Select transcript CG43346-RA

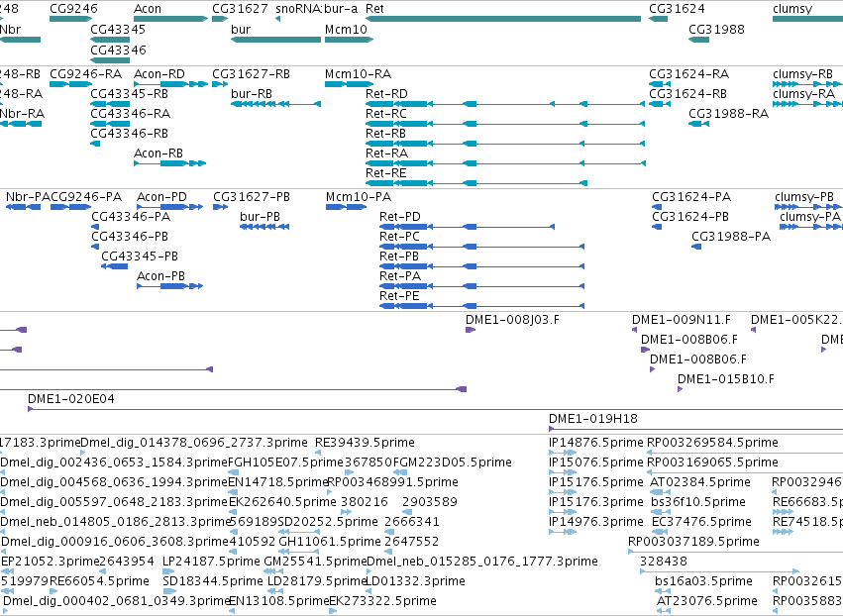[130, 114]
